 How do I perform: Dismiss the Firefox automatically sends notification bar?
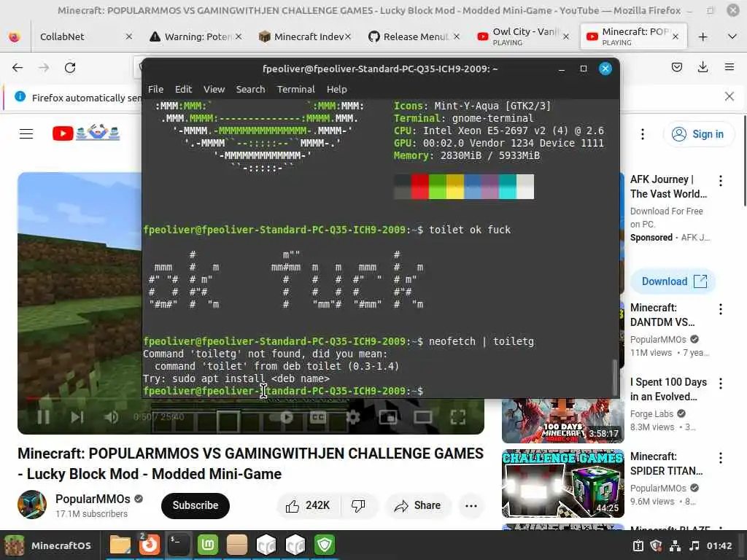[729, 97]
